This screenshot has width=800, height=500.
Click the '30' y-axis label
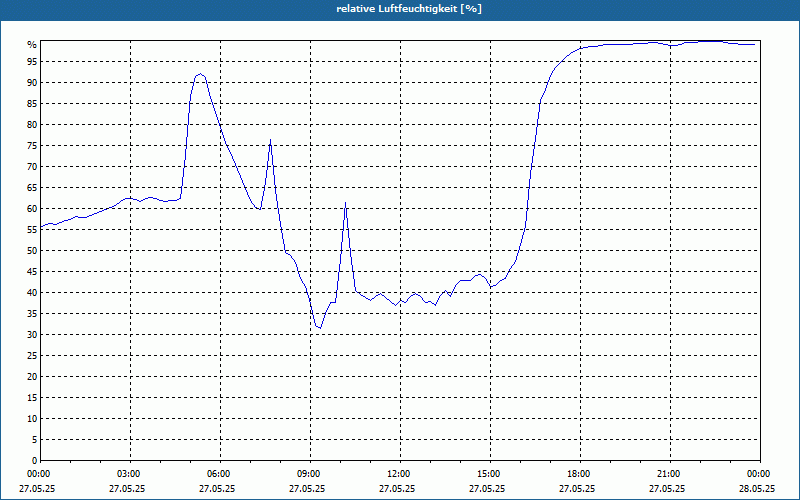32,335
